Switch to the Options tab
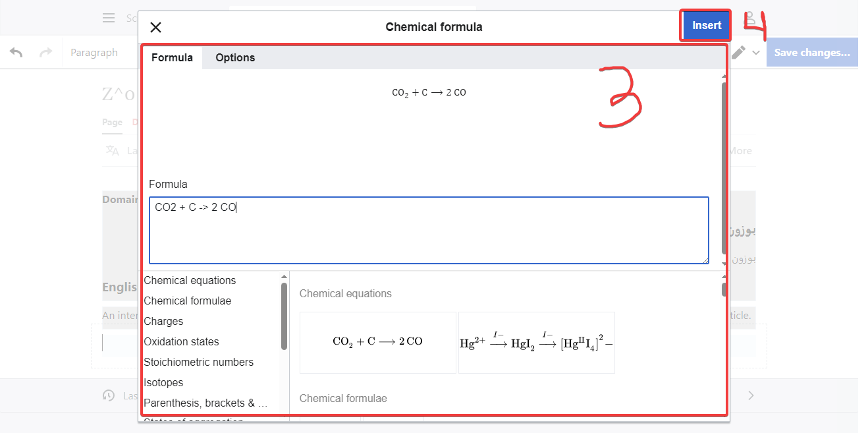 [x=235, y=58]
